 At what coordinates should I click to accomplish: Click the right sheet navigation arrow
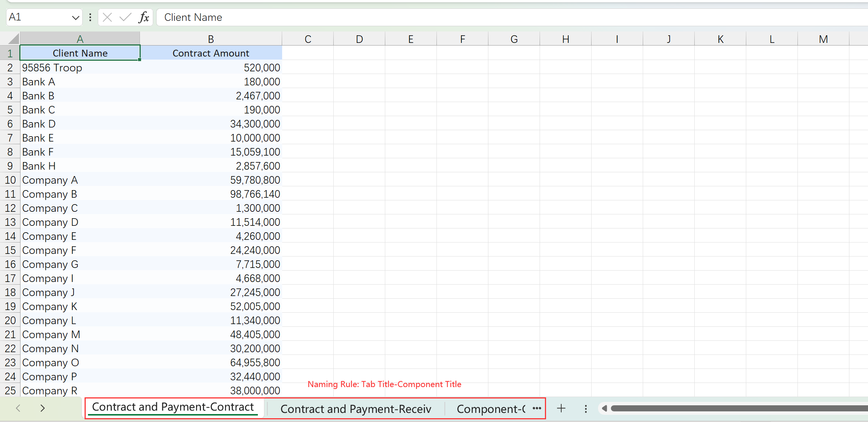tap(42, 408)
